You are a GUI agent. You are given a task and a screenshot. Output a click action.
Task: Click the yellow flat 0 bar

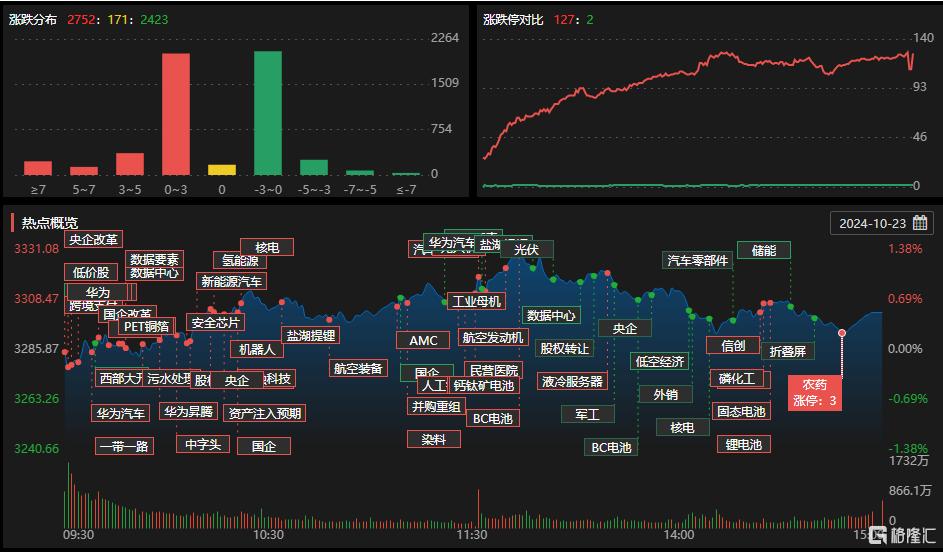pyautogui.click(x=222, y=170)
